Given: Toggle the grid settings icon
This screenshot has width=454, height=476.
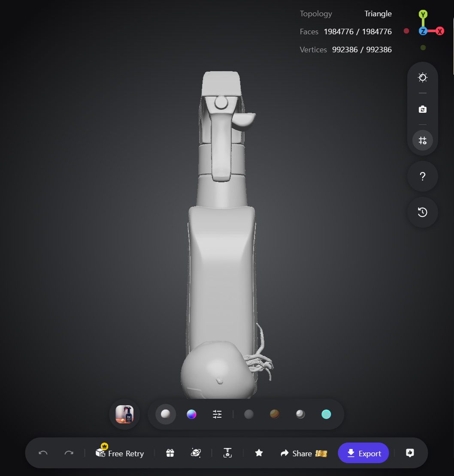Looking at the screenshot, I should click(x=423, y=140).
